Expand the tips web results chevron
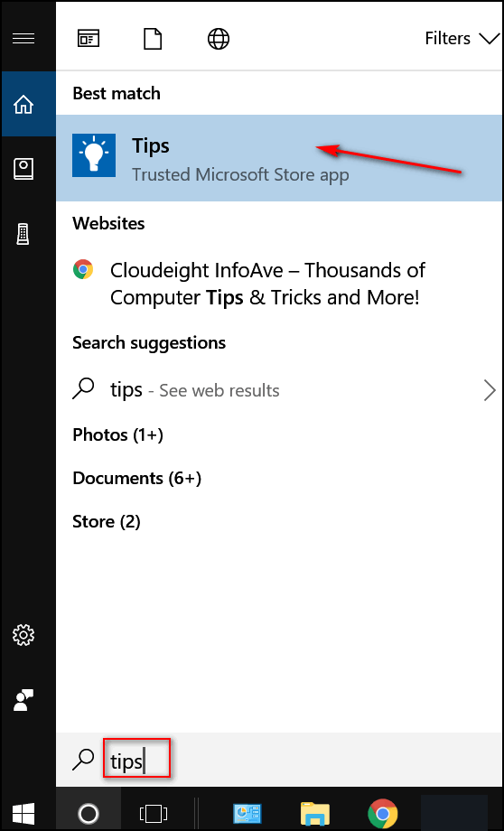Screen dimensions: 504x831 [490, 391]
